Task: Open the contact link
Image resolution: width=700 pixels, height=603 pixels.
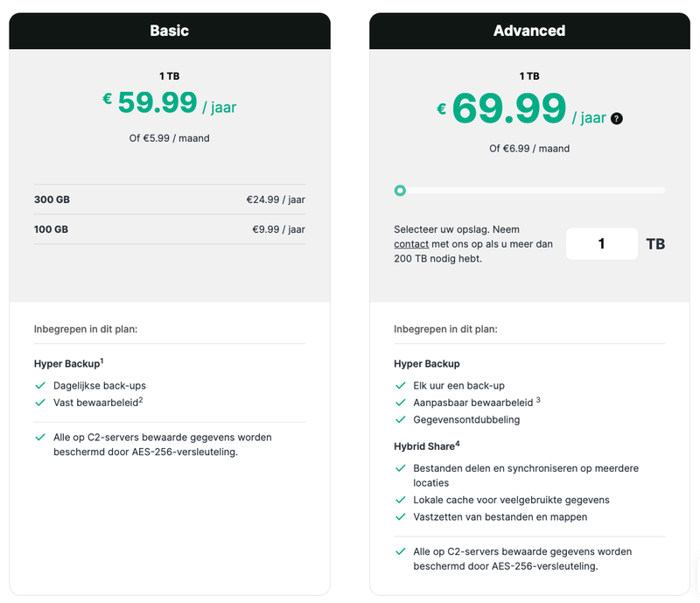Action: (x=411, y=244)
